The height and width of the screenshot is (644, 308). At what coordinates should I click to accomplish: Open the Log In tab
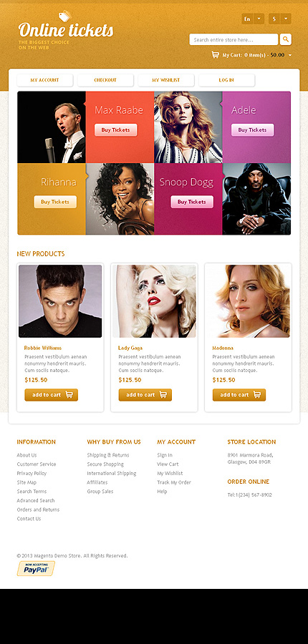tap(226, 80)
